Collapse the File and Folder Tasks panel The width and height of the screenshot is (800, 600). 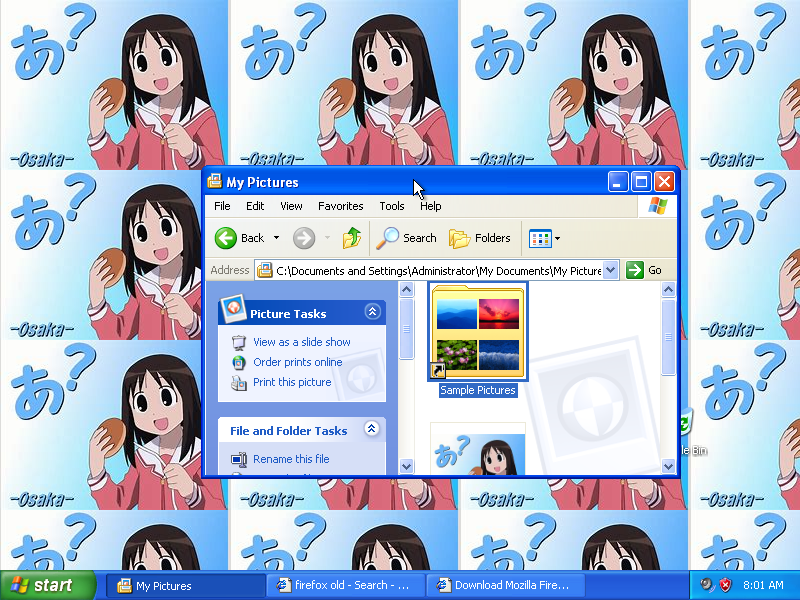pyautogui.click(x=371, y=429)
